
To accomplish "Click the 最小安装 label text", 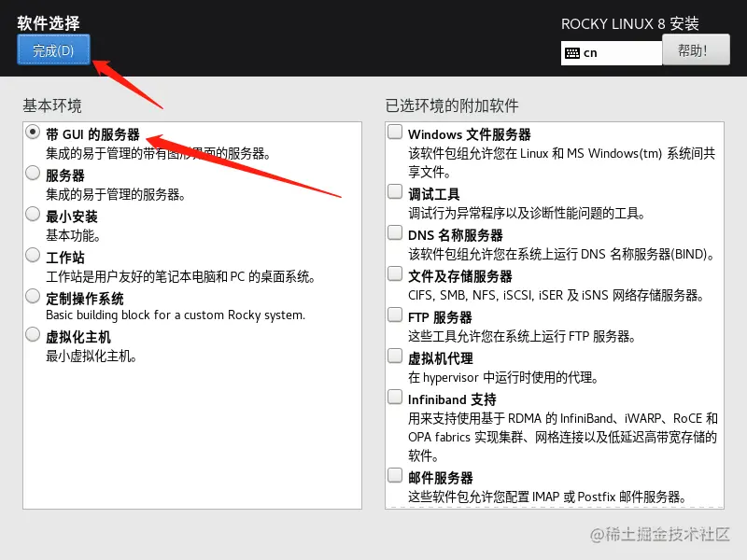I will pos(72,217).
